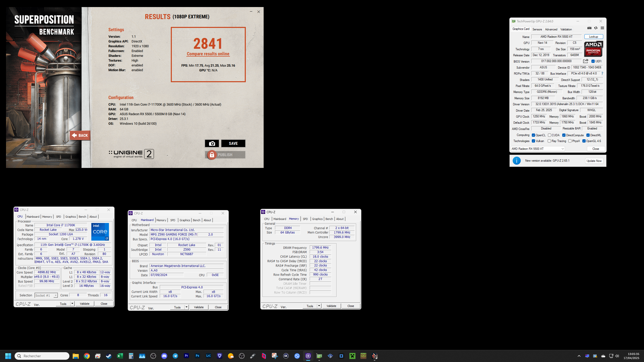Open the AMD Radeon RX 5500 XT GPU dropdown
This screenshot has width=644, height=362.
point(538,149)
